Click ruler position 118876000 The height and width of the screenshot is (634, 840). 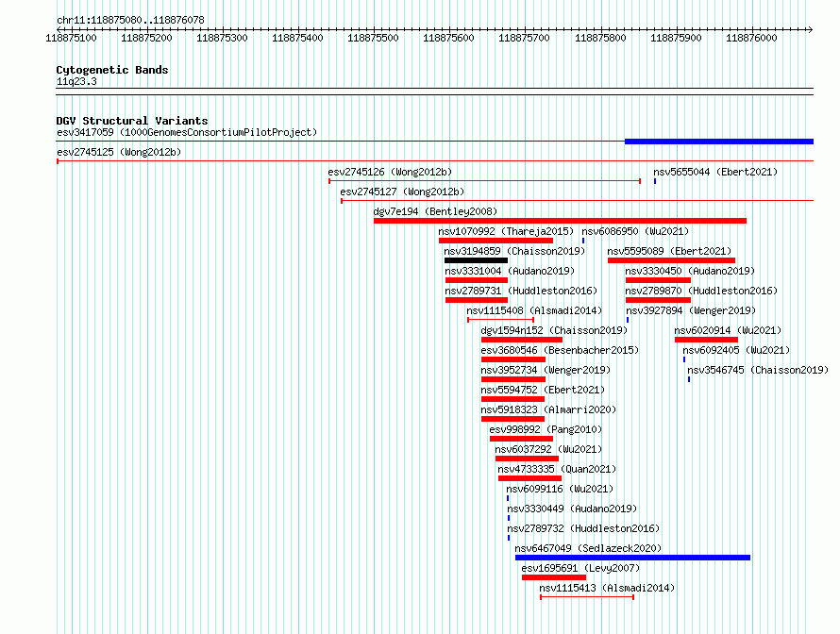point(751,38)
